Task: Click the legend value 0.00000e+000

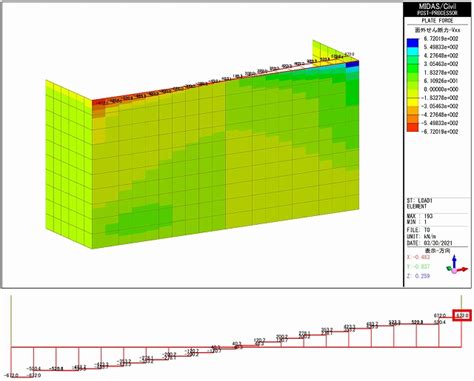Action: 441,89
